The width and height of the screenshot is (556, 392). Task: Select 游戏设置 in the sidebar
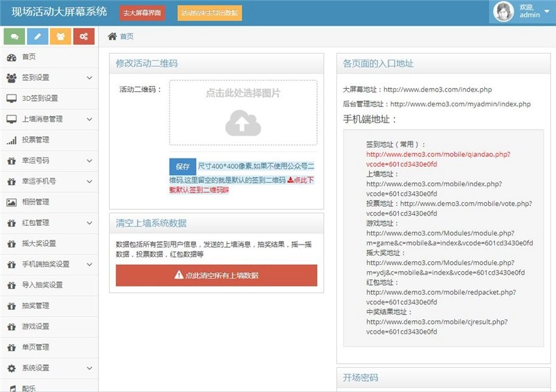[x=35, y=327]
